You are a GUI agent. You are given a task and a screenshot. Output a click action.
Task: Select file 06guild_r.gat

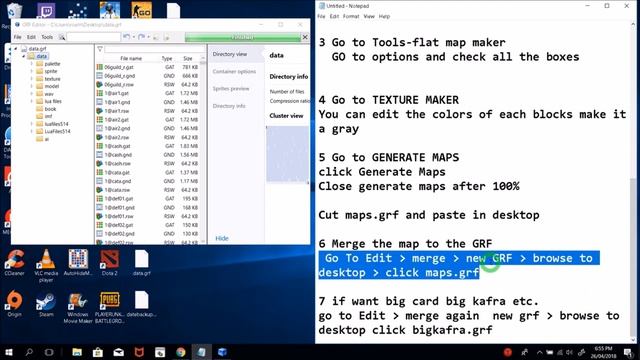coord(118,67)
